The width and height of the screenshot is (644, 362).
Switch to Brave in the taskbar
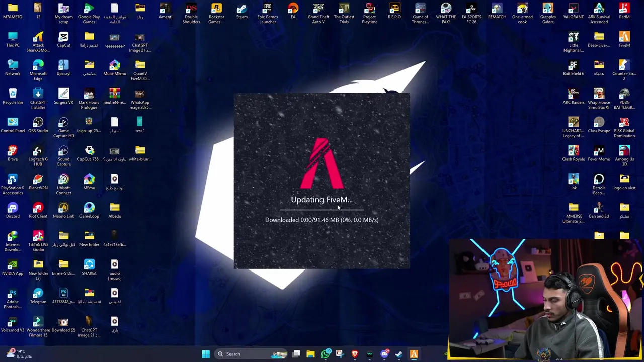coord(355,354)
